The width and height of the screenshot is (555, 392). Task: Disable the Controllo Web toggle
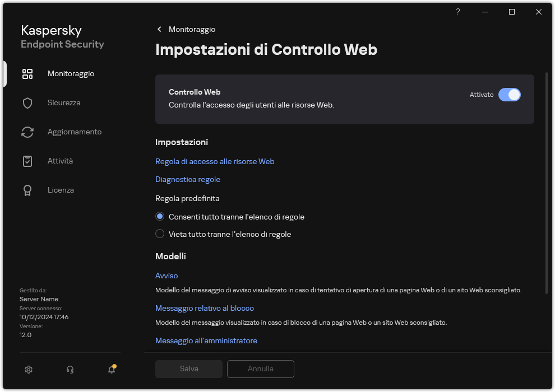510,95
